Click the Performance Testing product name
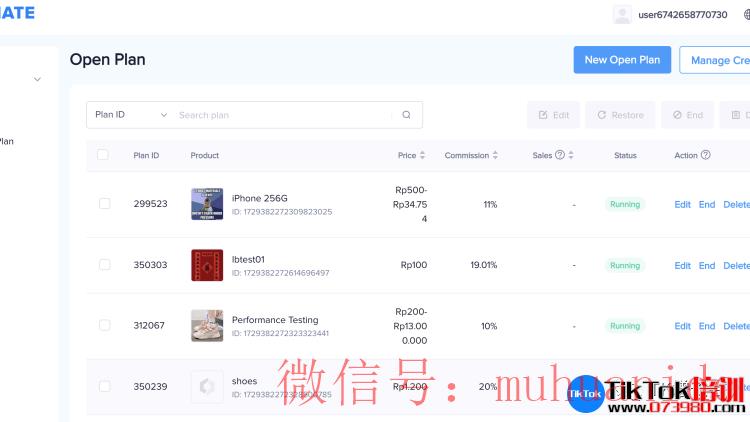The width and height of the screenshot is (750, 422). pyautogui.click(x=275, y=320)
